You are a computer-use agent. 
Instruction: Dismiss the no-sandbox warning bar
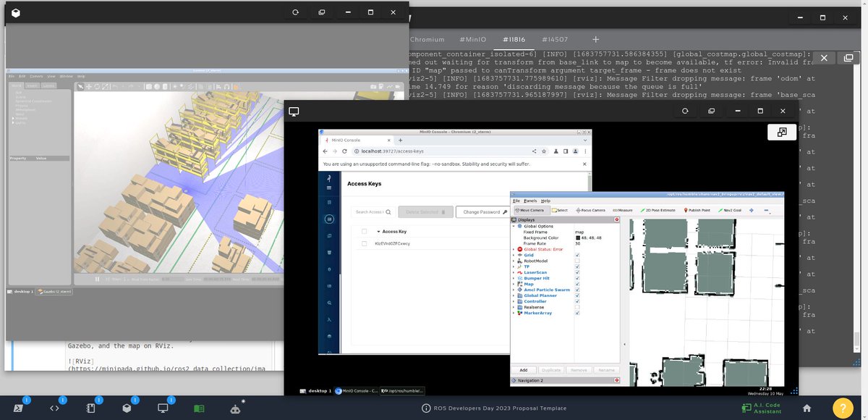click(584, 164)
